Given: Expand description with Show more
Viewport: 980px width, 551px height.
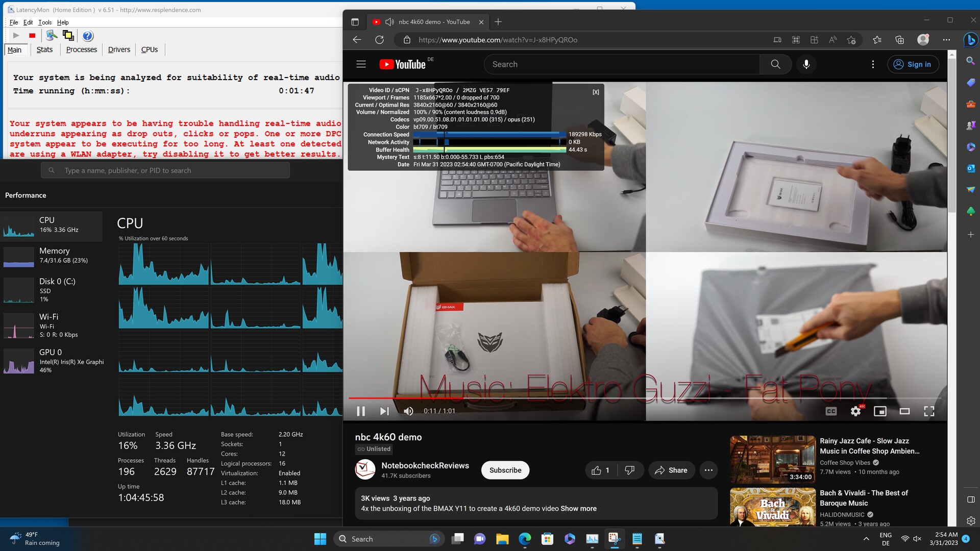Looking at the screenshot, I should point(578,509).
